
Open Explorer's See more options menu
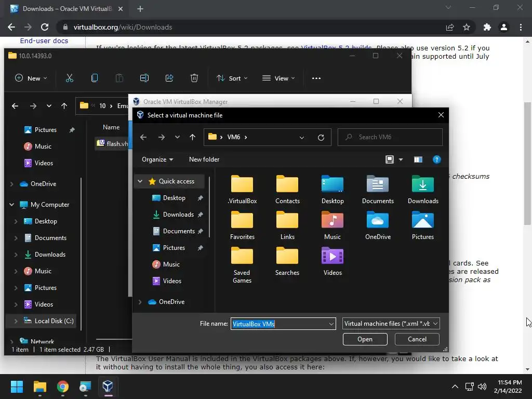[316, 78]
